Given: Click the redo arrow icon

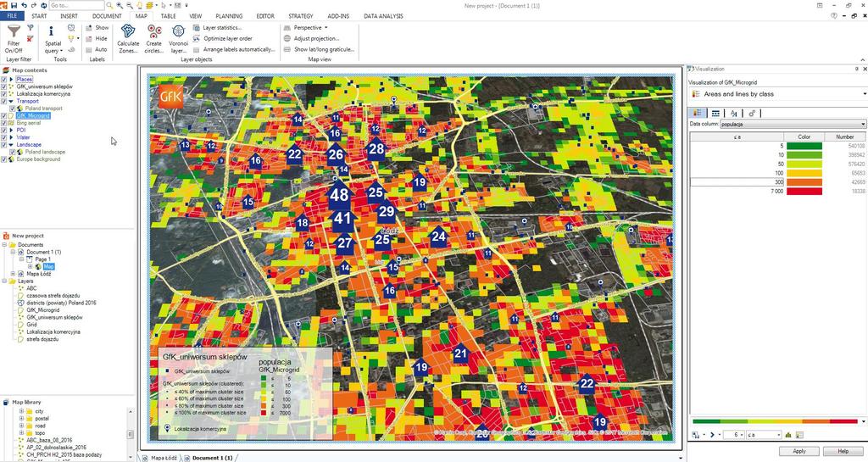Looking at the screenshot, I should tap(34, 6).
